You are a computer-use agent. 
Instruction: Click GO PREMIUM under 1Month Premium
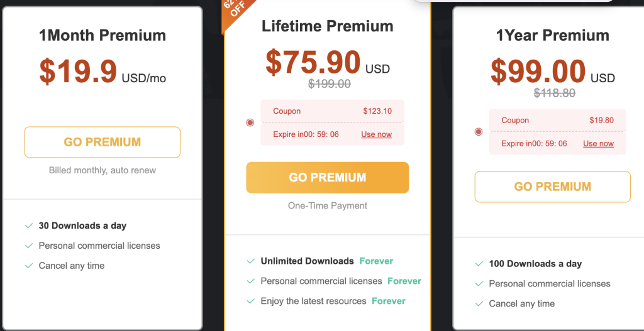pos(103,142)
